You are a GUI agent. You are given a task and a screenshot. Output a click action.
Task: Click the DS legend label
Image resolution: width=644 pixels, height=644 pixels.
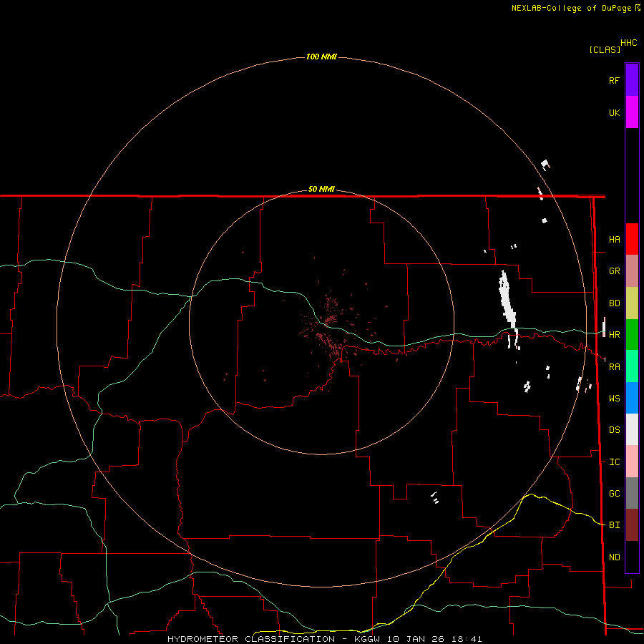pos(614,429)
